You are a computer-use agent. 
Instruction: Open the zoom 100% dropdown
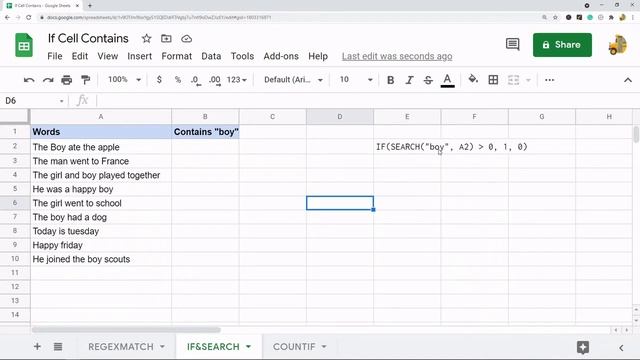(x=124, y=80)
